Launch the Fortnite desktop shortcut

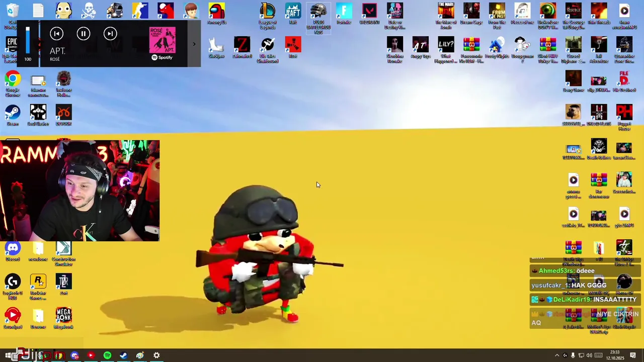coord(344,14)
